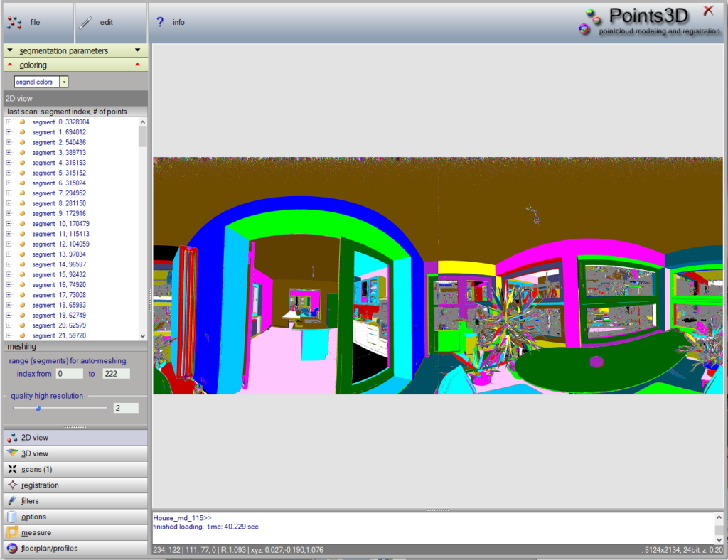Click the scans panel icon
This screenshot has height=560, width=728.
tap(11, 469)
